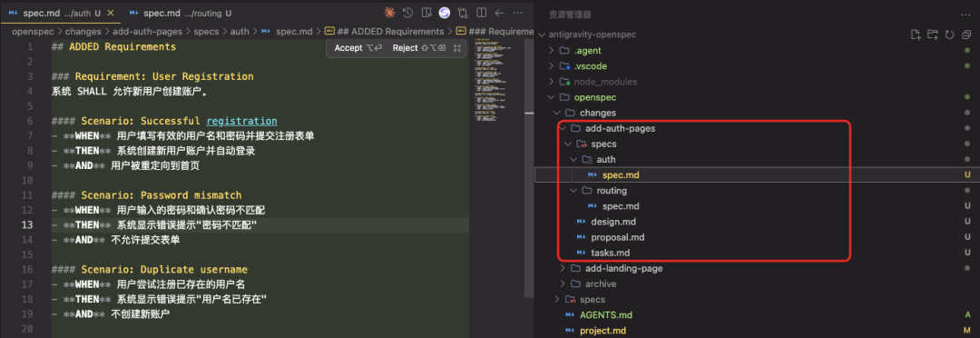Open the editor's more actions ellipsis menu
980x338 pixels.
[518, 13]
